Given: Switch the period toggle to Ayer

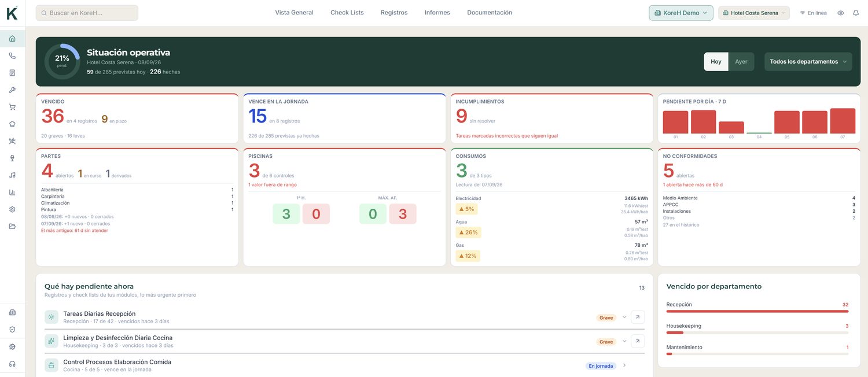Looking at the screenshot, I should pos(741,61).
